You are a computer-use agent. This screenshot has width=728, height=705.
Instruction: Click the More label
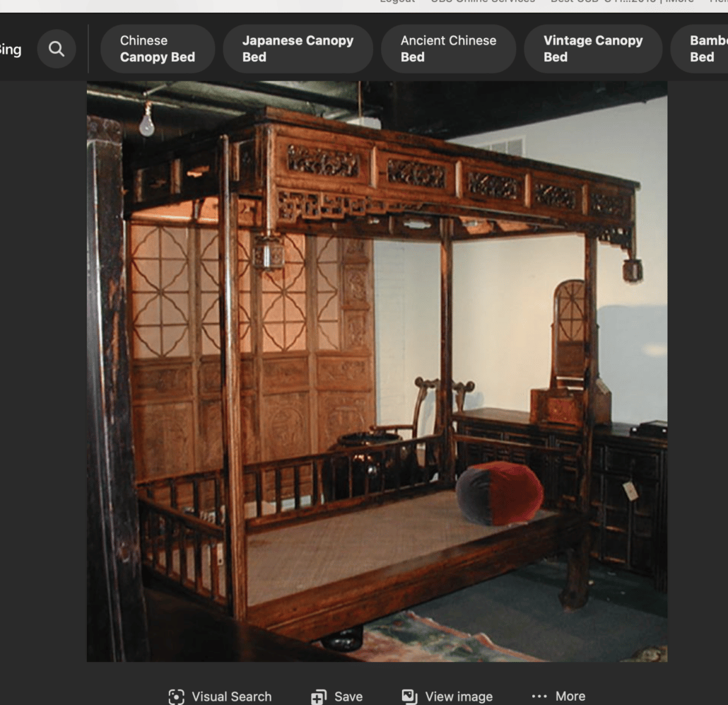(x=570, y=697)
